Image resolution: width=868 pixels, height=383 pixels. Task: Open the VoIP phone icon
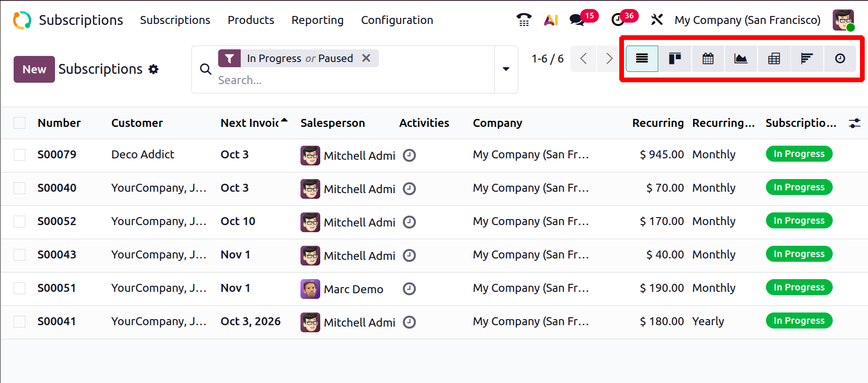(x=523, y=20)
